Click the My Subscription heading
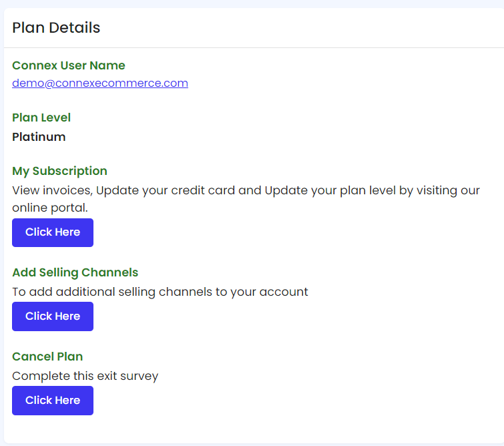This screenshot has width=504, height=446. 59,171
